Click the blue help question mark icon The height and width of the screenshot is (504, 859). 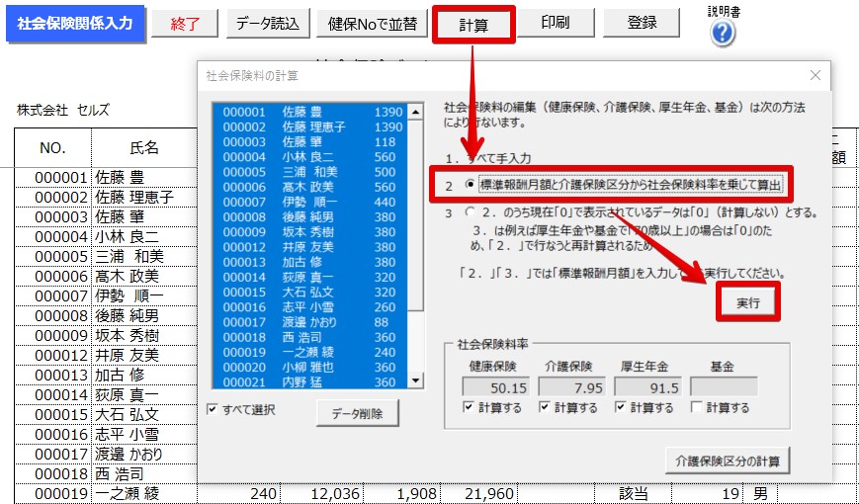(723, 33)
